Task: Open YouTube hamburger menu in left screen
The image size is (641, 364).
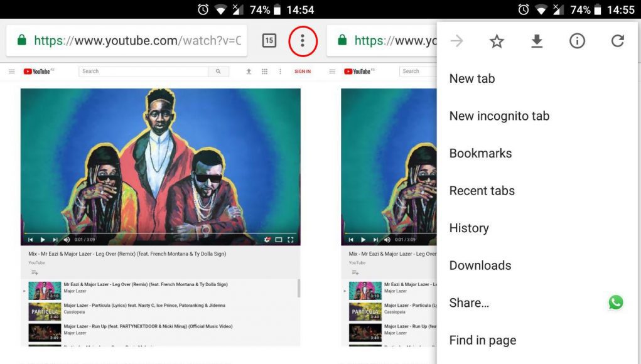Action: point(12,72)
